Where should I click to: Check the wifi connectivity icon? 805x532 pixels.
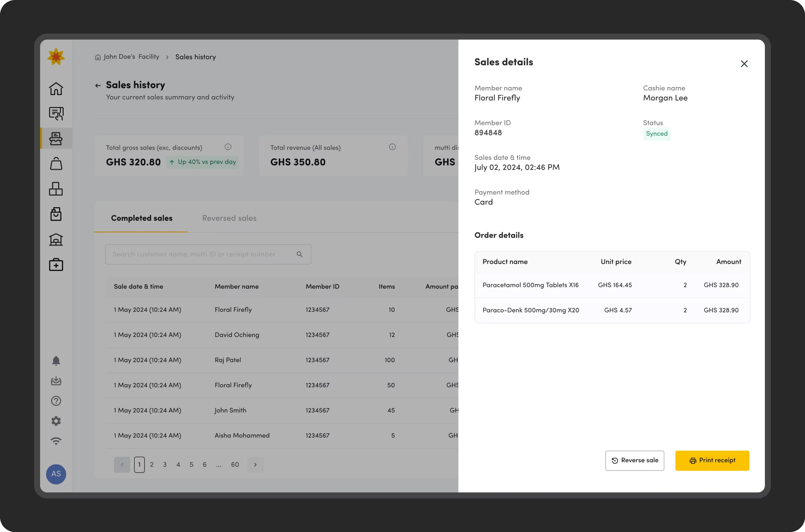coord(56,441)
